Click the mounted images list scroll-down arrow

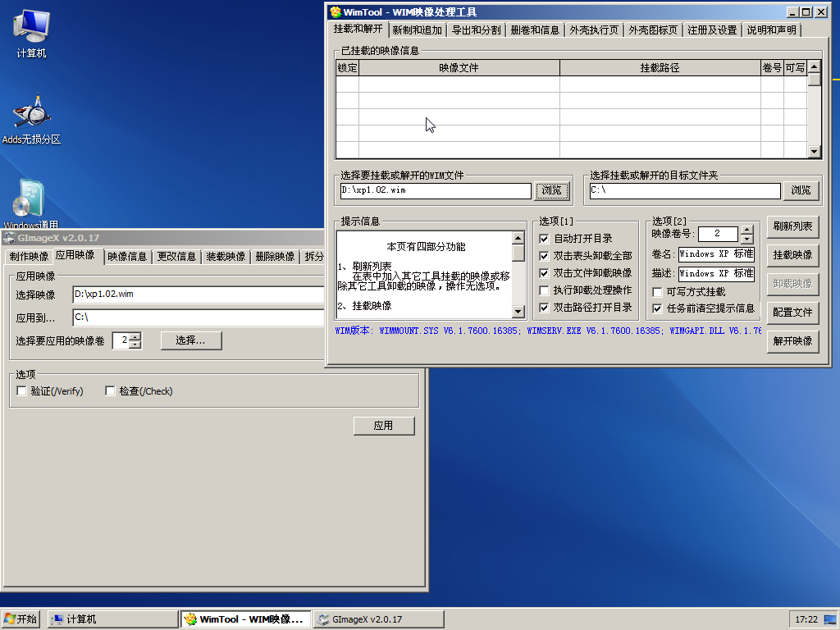pyautogui.click(x=815, y=152)
